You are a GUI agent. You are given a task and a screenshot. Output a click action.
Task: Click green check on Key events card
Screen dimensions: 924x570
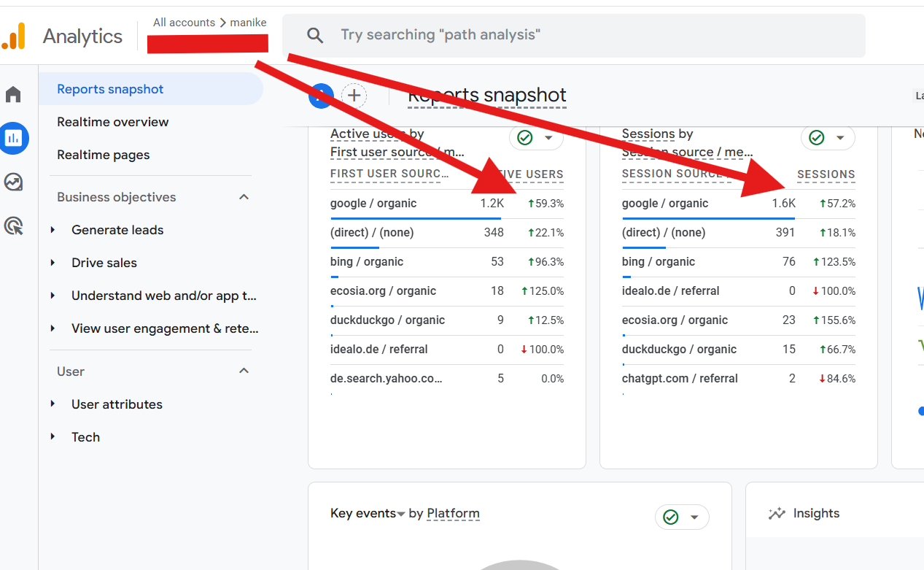pyautogui.click(x=670, y=517)
